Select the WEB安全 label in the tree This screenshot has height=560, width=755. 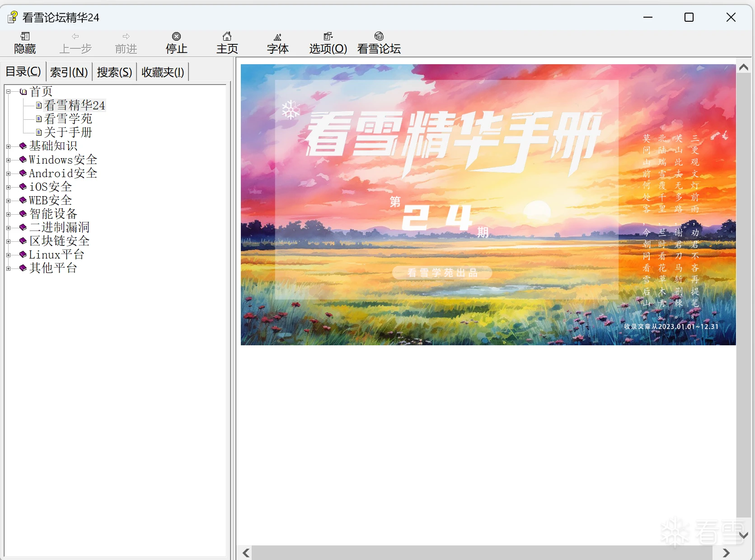point(51,200)
